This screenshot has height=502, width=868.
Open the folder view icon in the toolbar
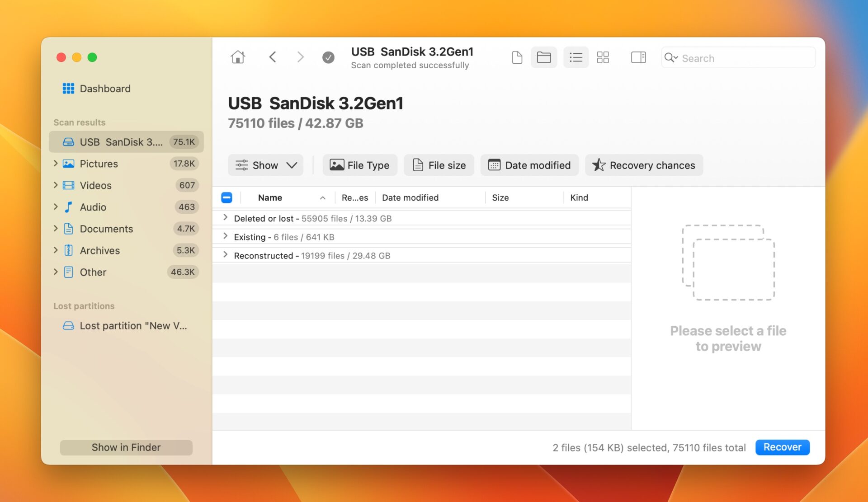pos(544,57)
